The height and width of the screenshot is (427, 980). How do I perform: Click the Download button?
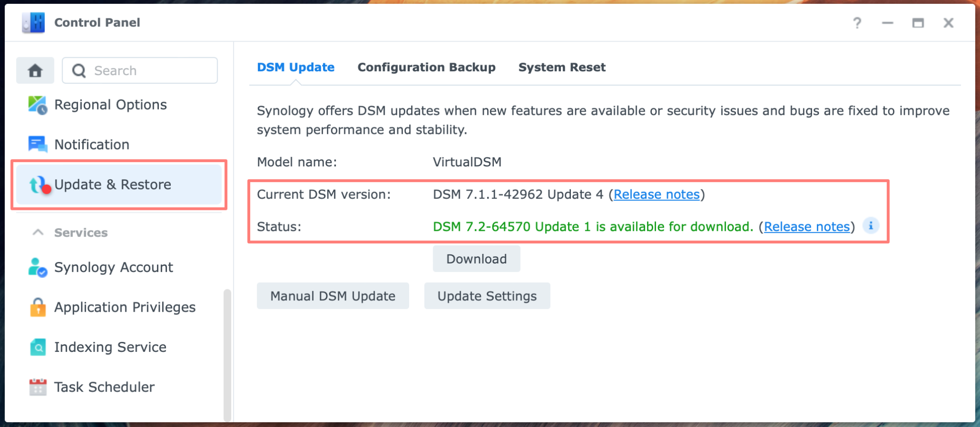pyautogui.click(x=477, y=259)
